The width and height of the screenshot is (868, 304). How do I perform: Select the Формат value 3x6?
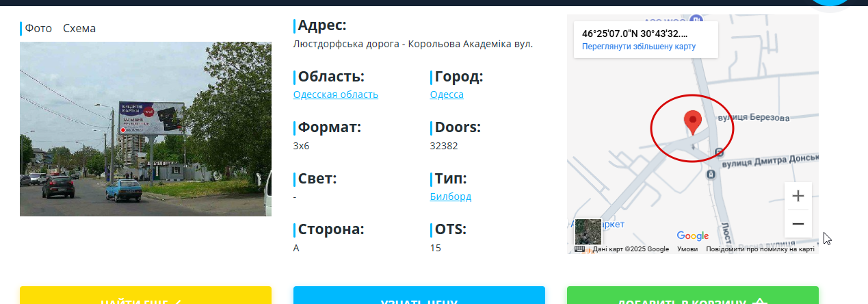302,146
